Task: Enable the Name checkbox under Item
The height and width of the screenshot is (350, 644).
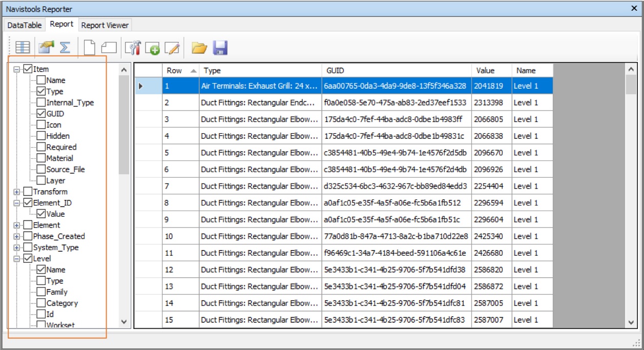Action: (41, 80)
